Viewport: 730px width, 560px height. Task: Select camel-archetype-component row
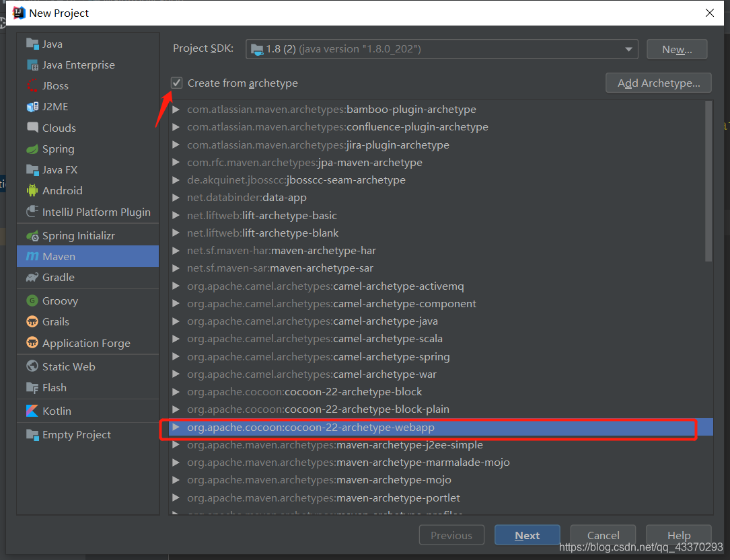[441, 304]
